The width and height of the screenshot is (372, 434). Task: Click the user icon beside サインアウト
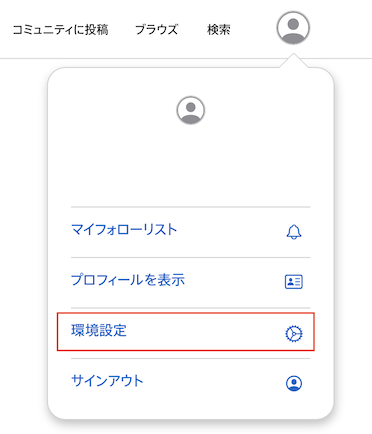click(294, 383)
